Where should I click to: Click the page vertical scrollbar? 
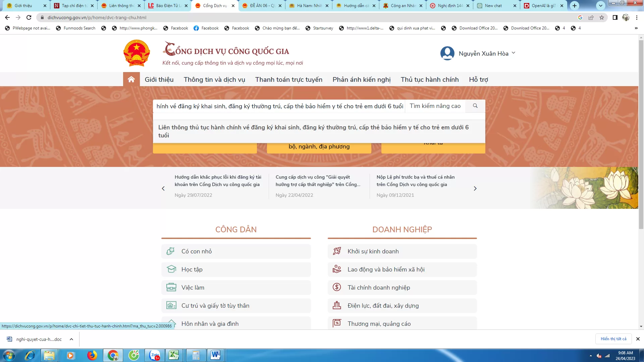pyautogui.click(x=641, y=134)
